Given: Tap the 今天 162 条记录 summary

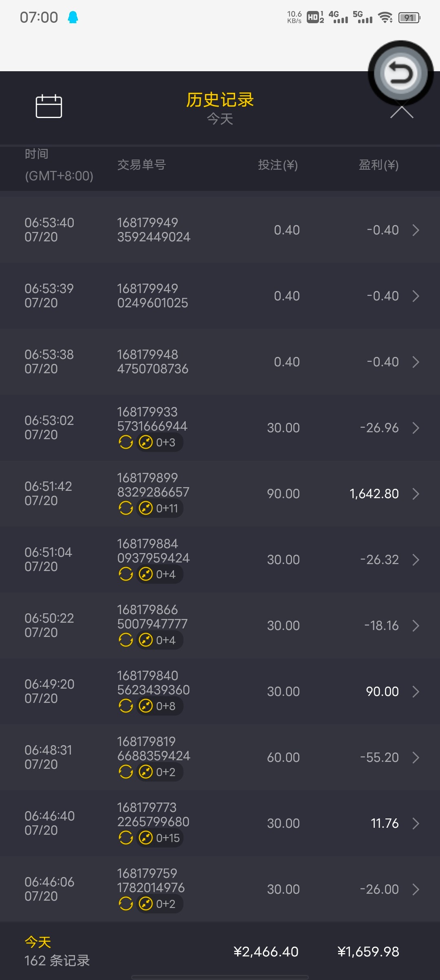Looking at the screenshot, I should pos(57,952).
